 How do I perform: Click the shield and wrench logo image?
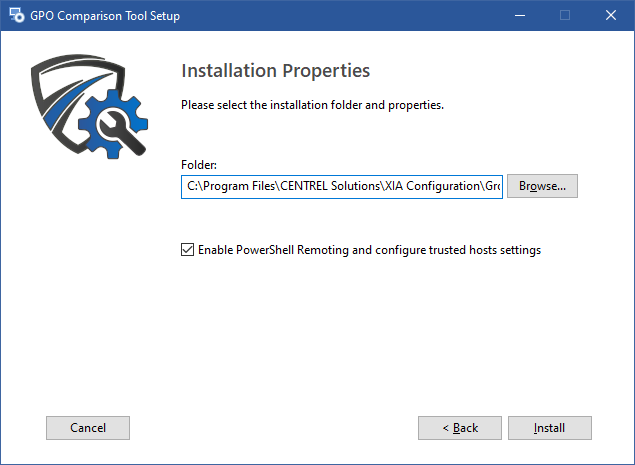pos(89,107)
